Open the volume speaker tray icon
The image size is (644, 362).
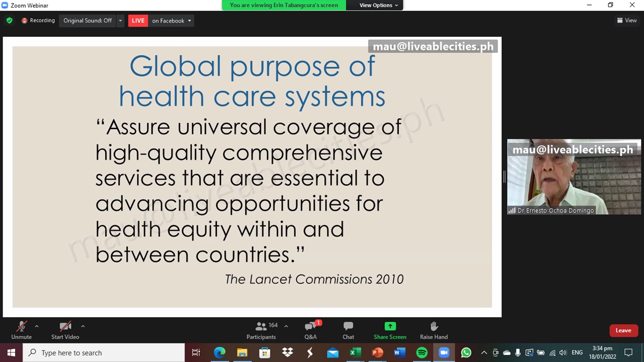point(563,352)
